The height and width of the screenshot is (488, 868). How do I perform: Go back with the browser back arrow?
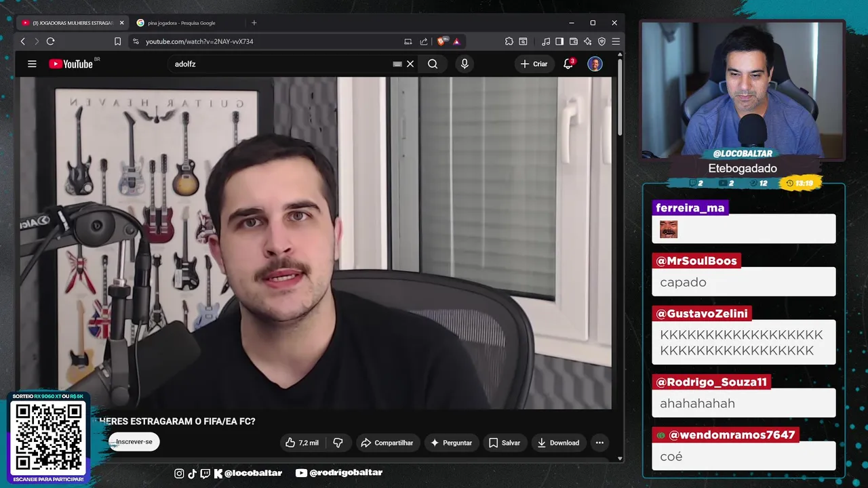(23, 41)
